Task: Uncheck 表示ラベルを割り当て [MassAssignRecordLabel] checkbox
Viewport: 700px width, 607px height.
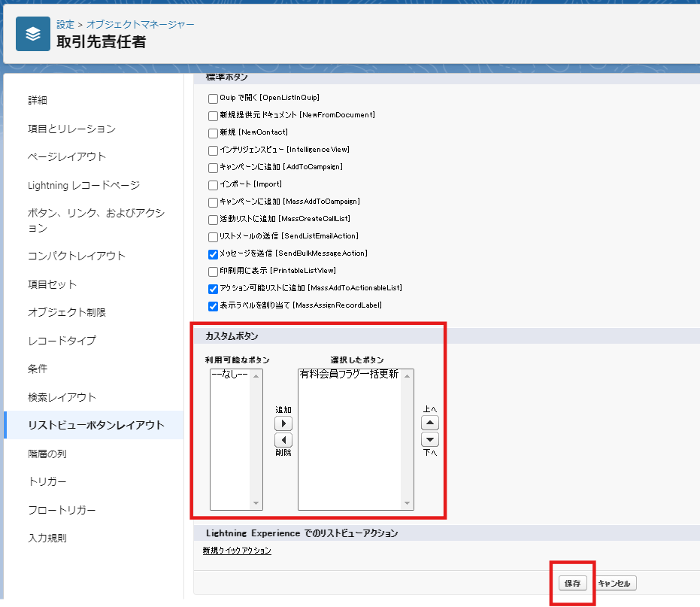Action: click(x=214, y=306)
